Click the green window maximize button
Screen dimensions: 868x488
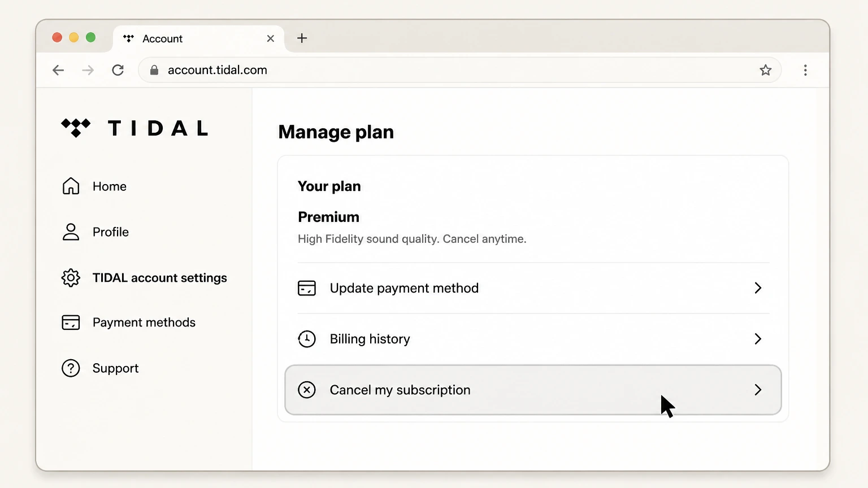[x=90, y=37]
